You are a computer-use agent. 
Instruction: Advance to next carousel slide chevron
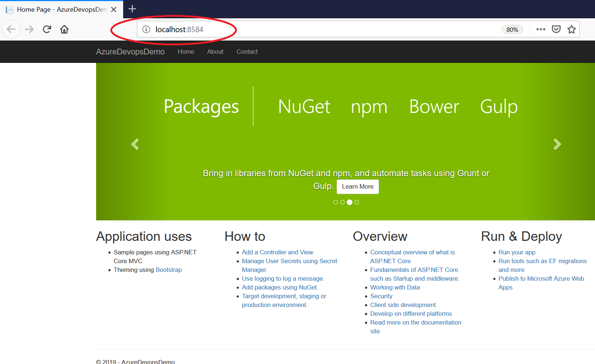click(x=557, y=144)
